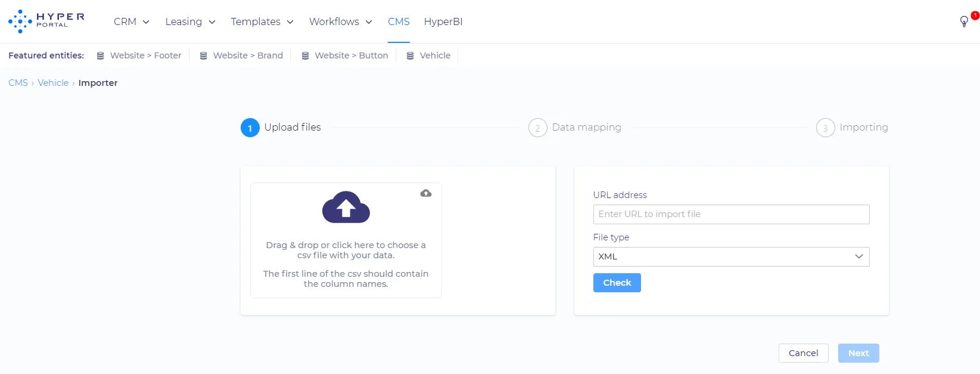
Task: Click the Check button
Action: [x=617, y=283]
